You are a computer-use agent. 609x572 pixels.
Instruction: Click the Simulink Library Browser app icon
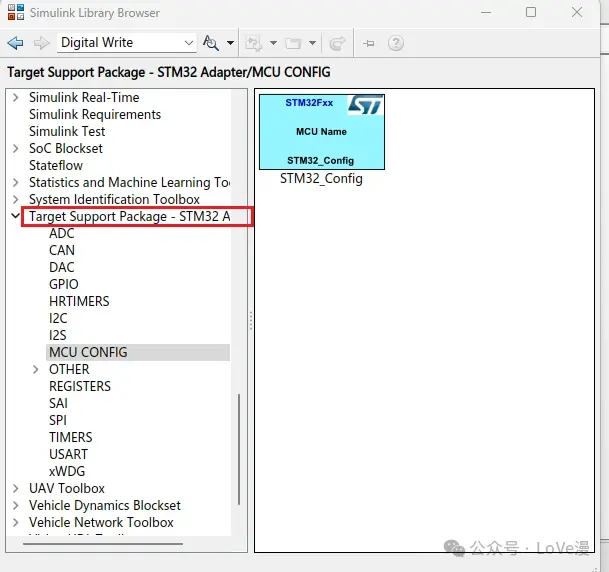[16, 12]
